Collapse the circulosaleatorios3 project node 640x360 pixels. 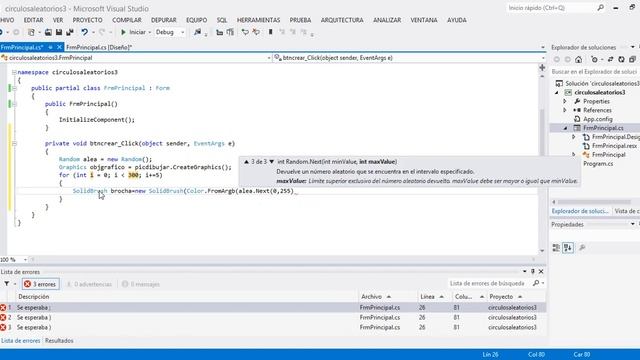tap(557, 93)
